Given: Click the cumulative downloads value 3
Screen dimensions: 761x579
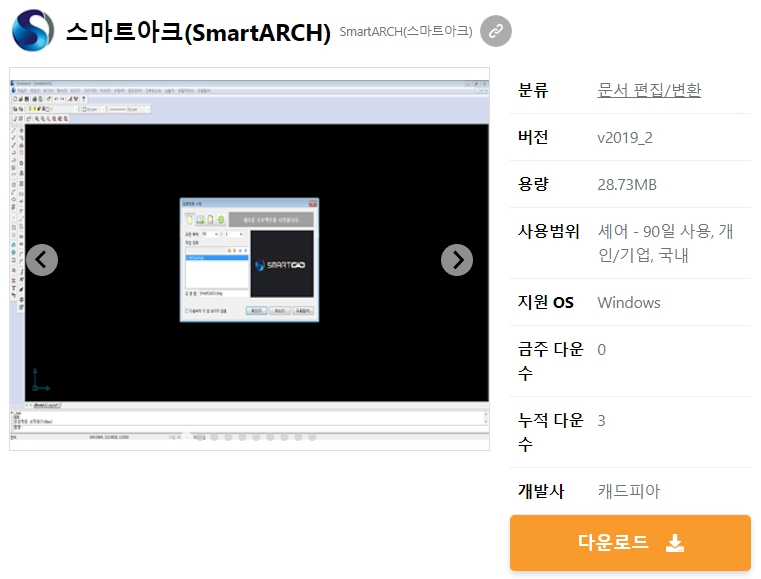Looking at the screenshot, I should (601, 421).
